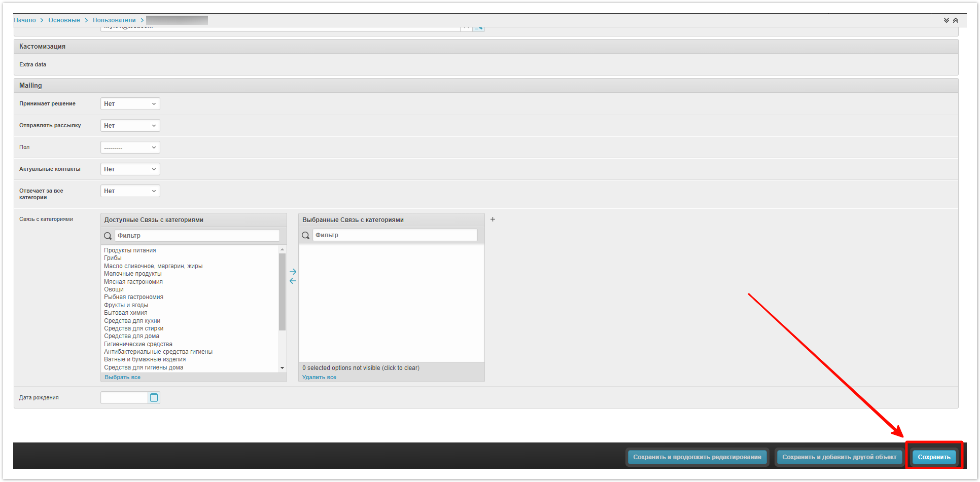Open the 'Принимает решение' dropdown

(x=130, y=104)
